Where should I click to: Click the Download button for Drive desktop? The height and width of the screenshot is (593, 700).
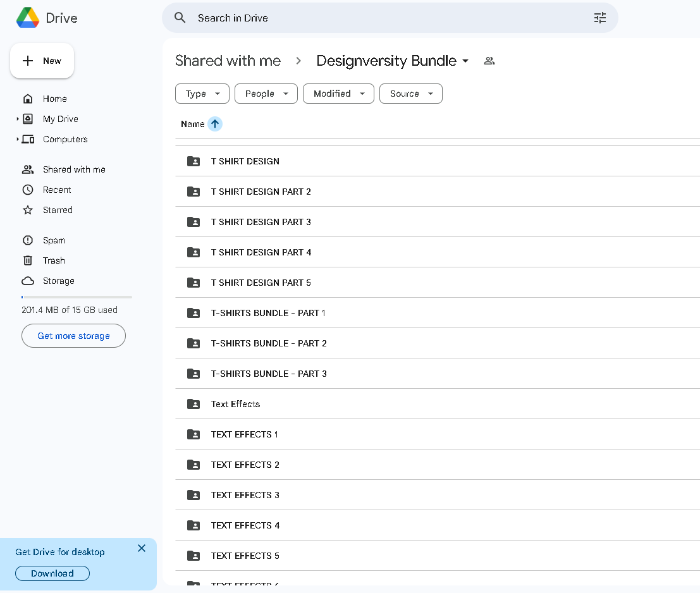[x=52, y=573]
